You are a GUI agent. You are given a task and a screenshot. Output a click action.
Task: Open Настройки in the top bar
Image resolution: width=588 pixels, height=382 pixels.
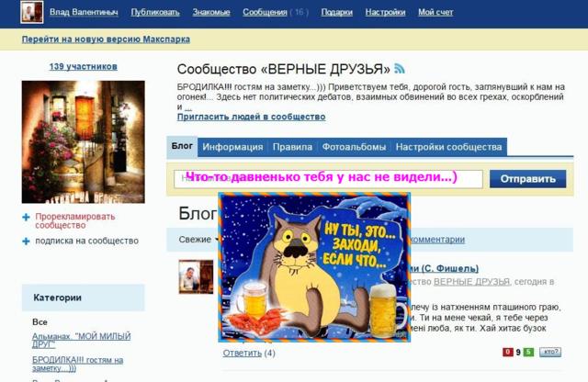click(x=385, y=12)
